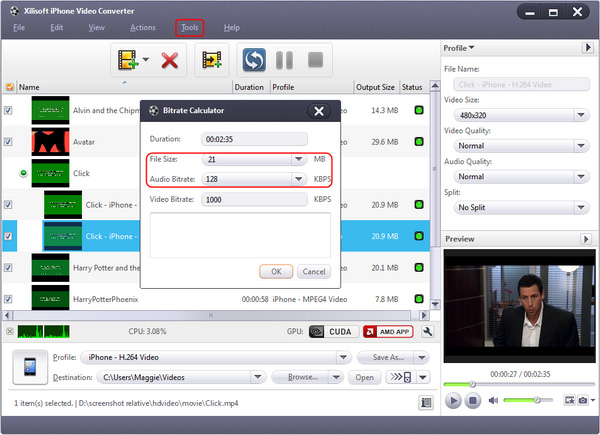Open the Video Quality dropdown

581,146
